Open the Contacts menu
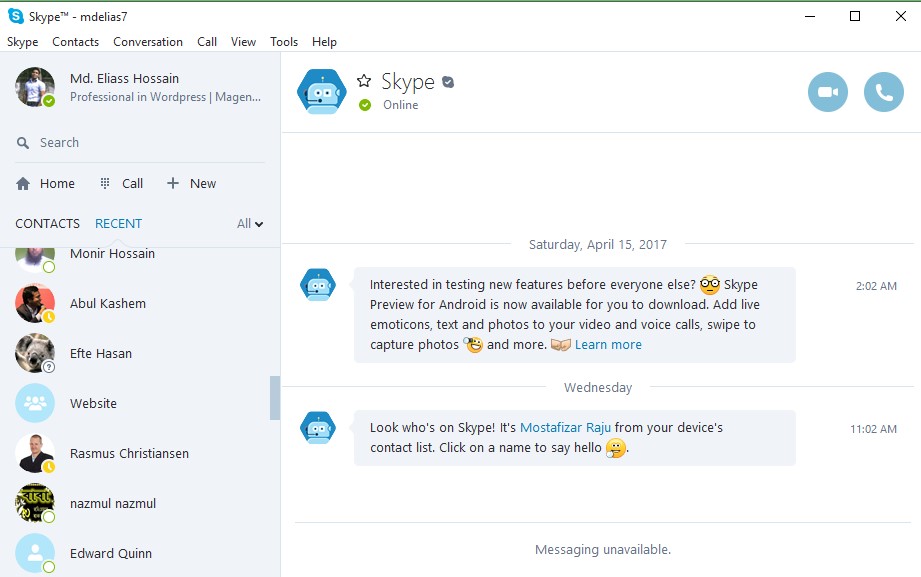The height and width of the screenshot is (577, 921). click(75, 42)
